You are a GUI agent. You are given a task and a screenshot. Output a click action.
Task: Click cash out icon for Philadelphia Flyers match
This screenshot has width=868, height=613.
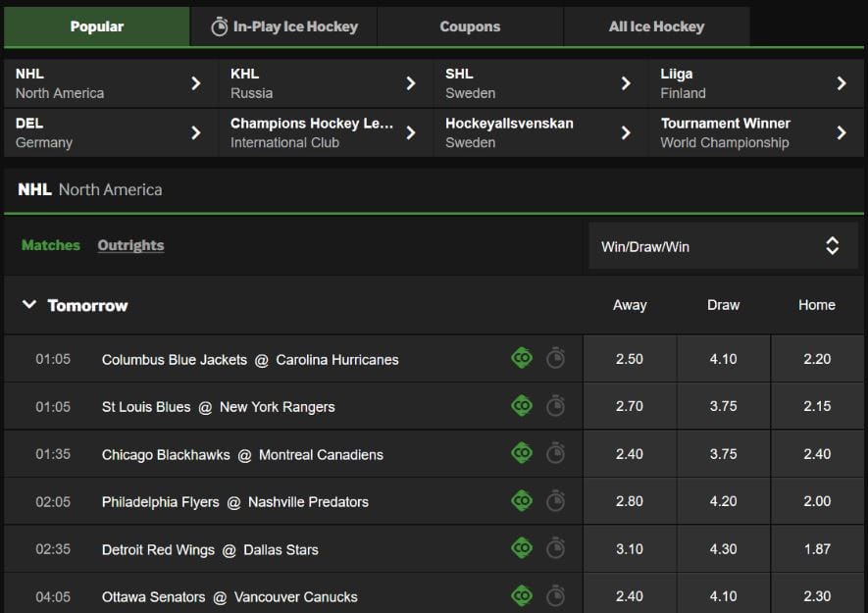coord(522,500)
